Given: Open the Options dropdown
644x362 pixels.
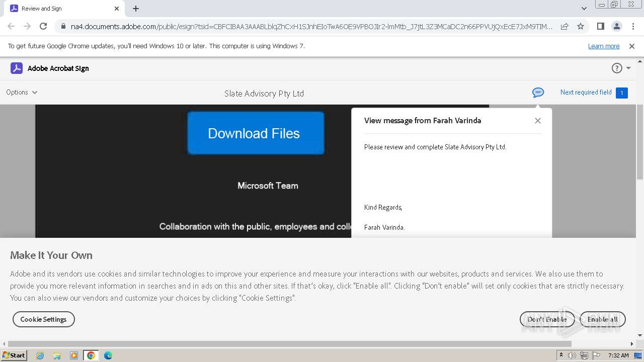Looking at the screenshot, I should click(x=22, y=92).
